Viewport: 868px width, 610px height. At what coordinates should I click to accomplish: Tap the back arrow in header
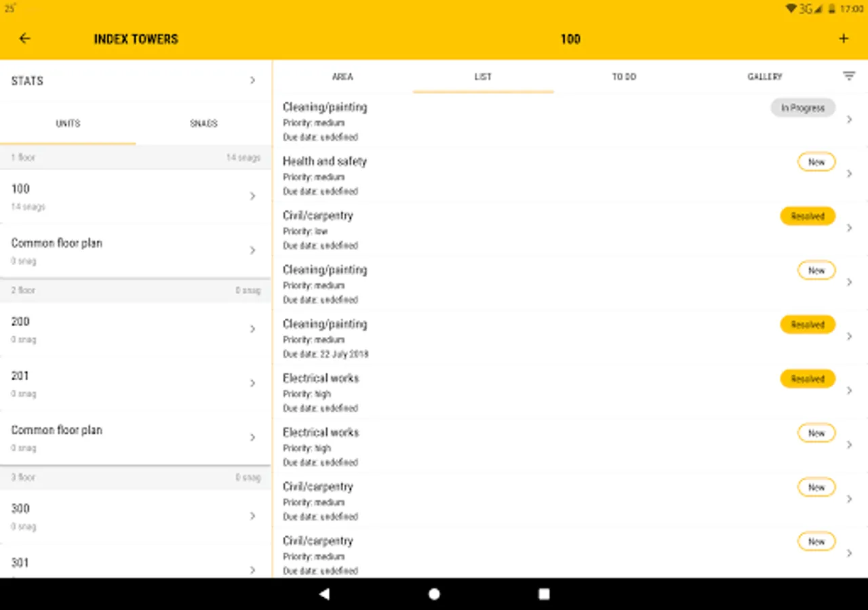[x=25, y=39]
